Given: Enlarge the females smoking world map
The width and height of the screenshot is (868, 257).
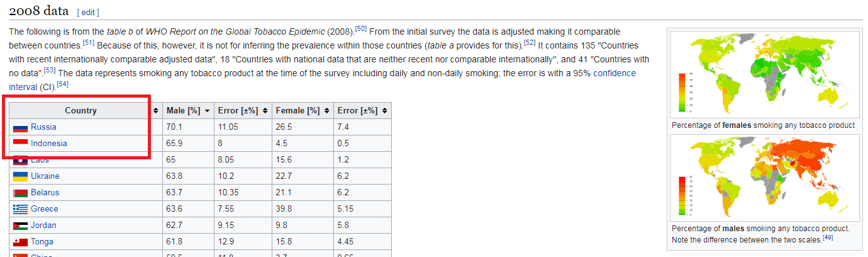Looking at the screenshot, I should click(x=765, y=73).
